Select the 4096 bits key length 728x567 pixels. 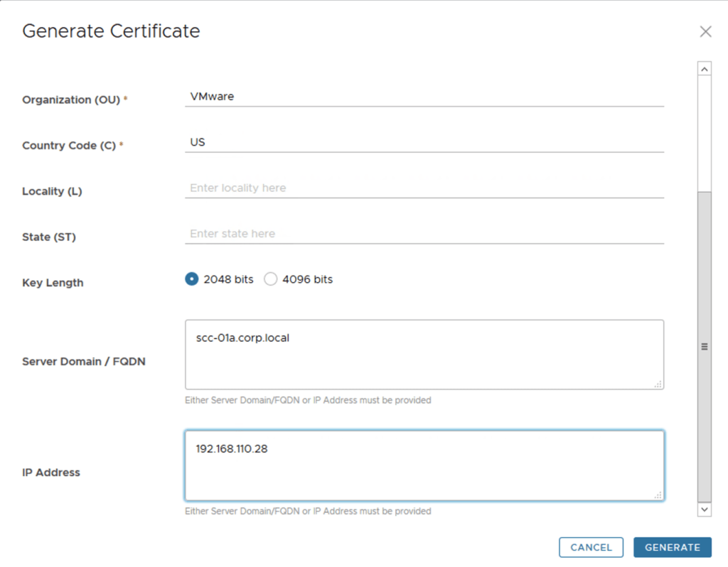(270, 279)
